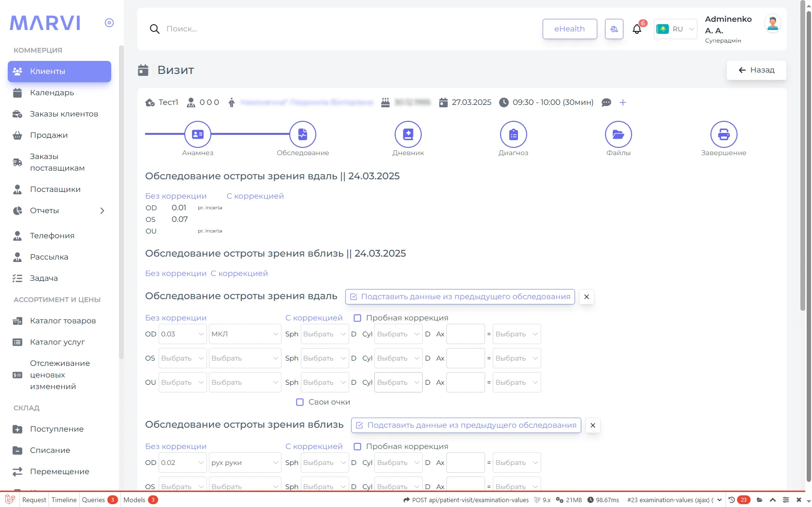Switch to debug bar Timeline tab
812x507 pixels.
(64, 500)
